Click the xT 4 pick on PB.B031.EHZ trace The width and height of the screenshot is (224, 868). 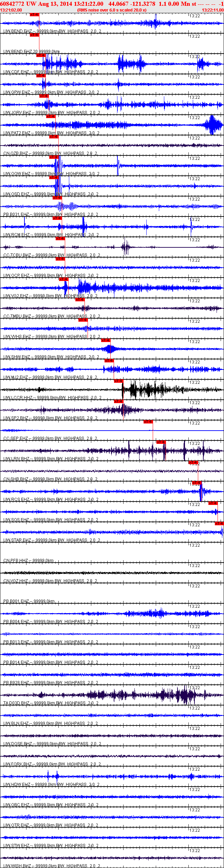(x=57, y=198)
